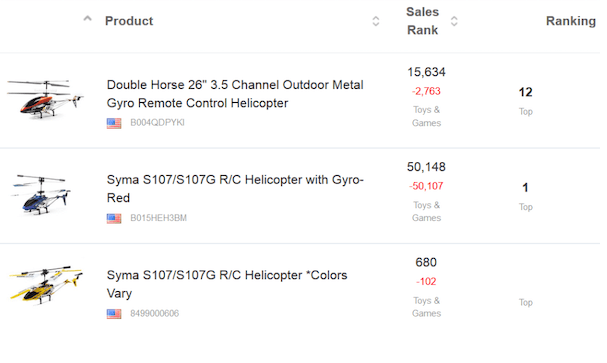607x363 pixels.
Task: Sort by the Product column arrows
Action: [x=376, y=21]
